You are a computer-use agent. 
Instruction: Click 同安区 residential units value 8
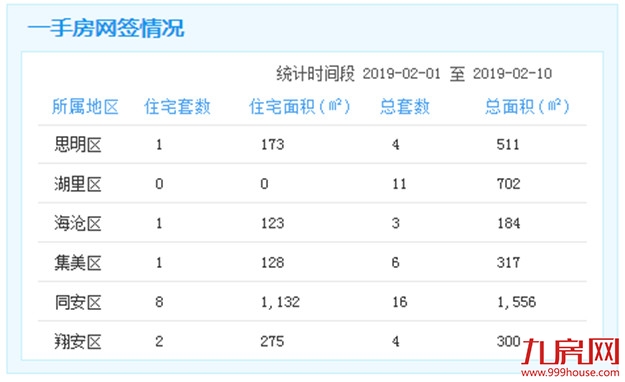tap(159, 302)
